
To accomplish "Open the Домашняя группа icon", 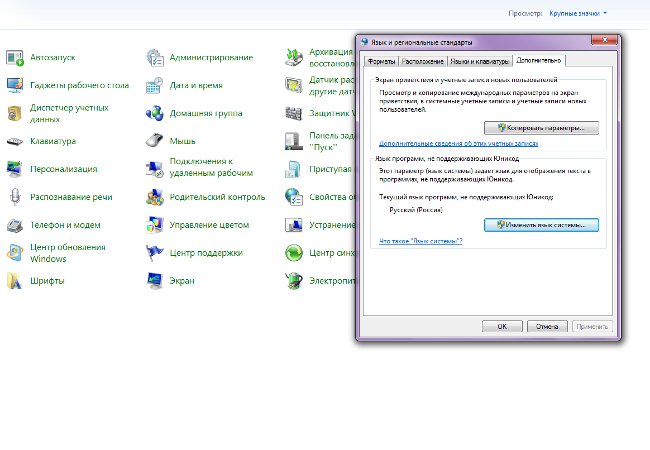I will tap(155, 113).
